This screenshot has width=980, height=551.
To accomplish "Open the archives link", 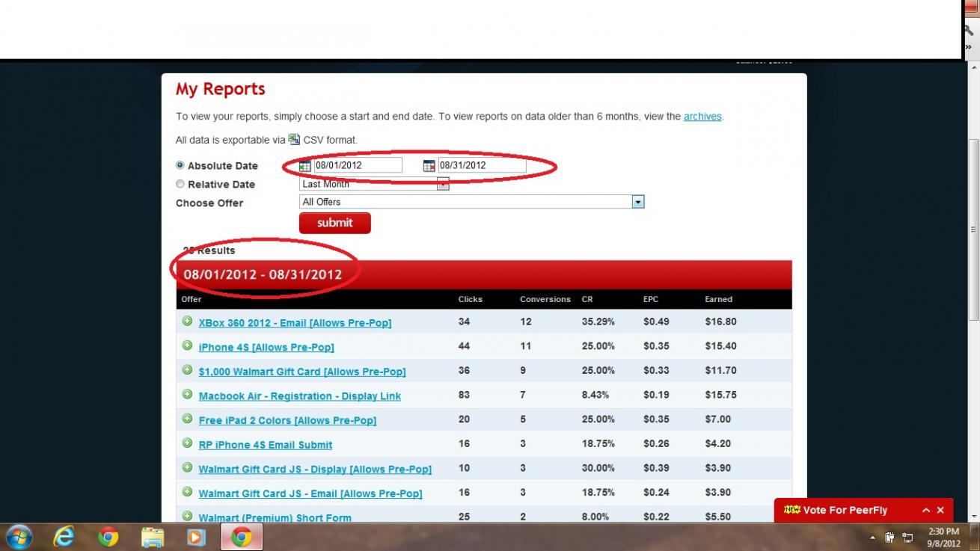I will (x=702, y=117).
